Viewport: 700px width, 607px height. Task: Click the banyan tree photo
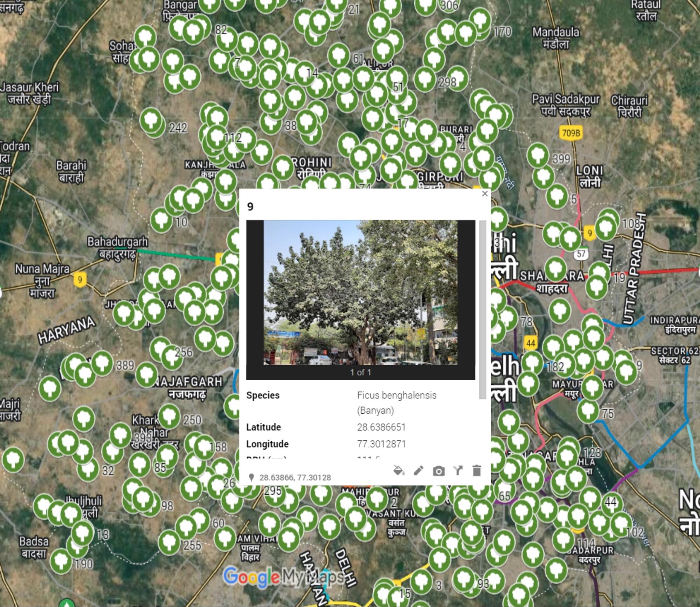click(x=360, y=292)
